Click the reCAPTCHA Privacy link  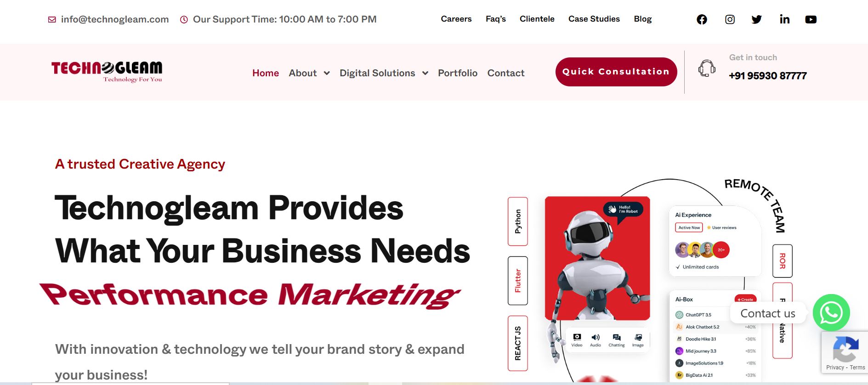click(835, 368)
